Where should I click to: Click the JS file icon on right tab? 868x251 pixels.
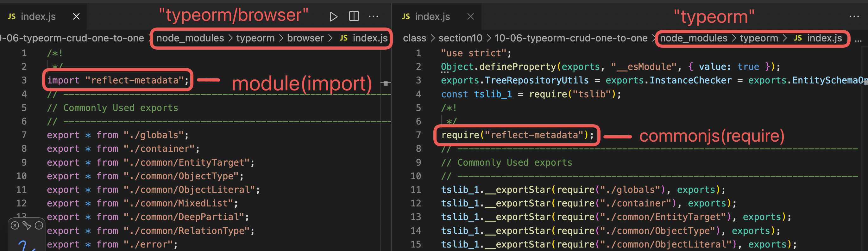(x=406, y=16)
